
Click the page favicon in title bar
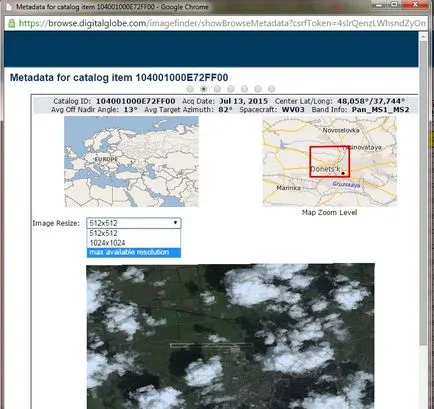(x=9, y=7)
